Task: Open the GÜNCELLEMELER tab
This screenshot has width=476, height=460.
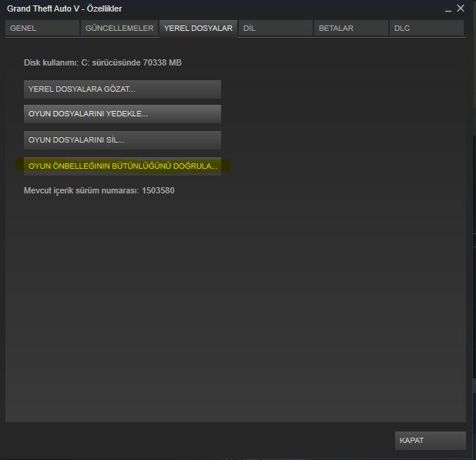Action: [x=119, y=29]
